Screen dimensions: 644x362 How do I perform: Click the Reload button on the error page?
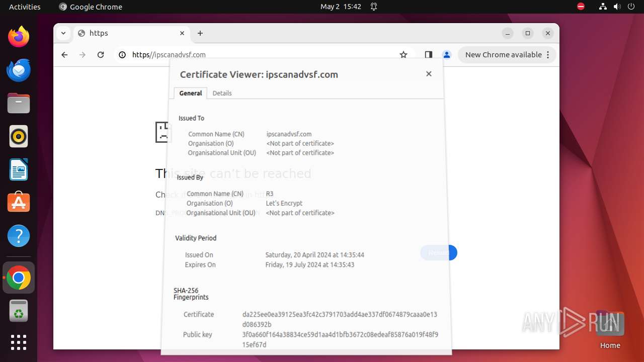pos(439,252)
